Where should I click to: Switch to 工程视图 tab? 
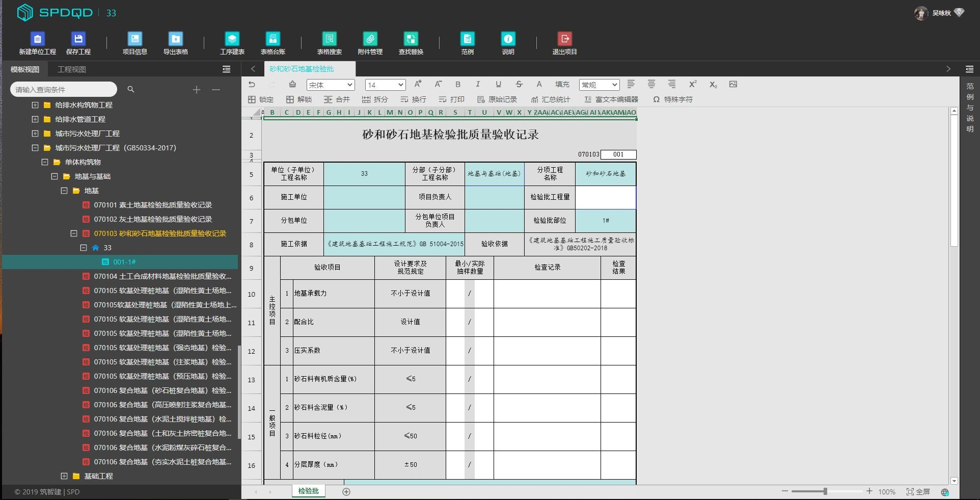72,69
